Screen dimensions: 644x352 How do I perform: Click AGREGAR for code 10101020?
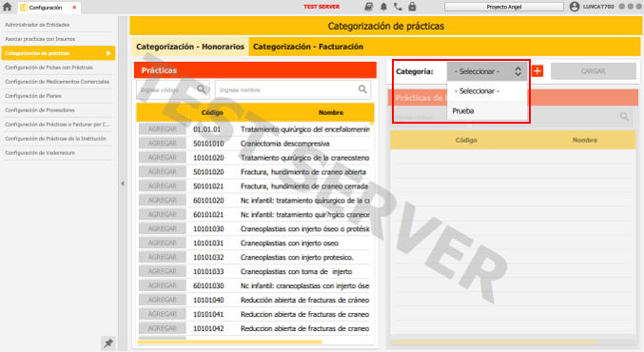click(x=163, y=157)
